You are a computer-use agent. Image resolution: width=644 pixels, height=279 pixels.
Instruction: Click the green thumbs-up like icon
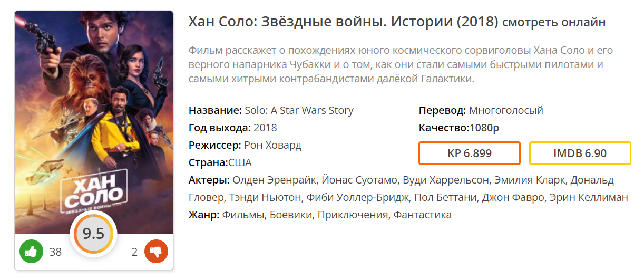tap(31, 252)
